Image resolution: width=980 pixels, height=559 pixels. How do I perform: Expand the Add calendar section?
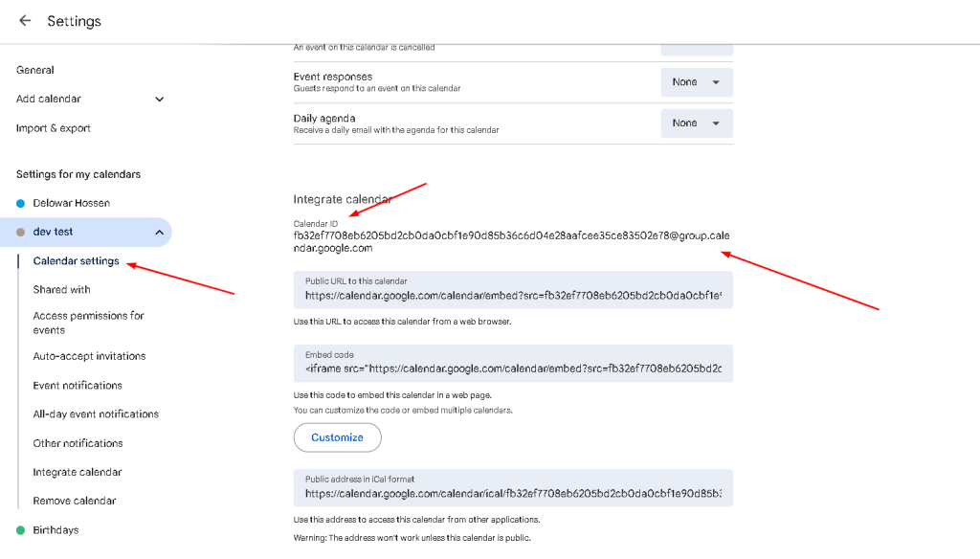point(159,100)
